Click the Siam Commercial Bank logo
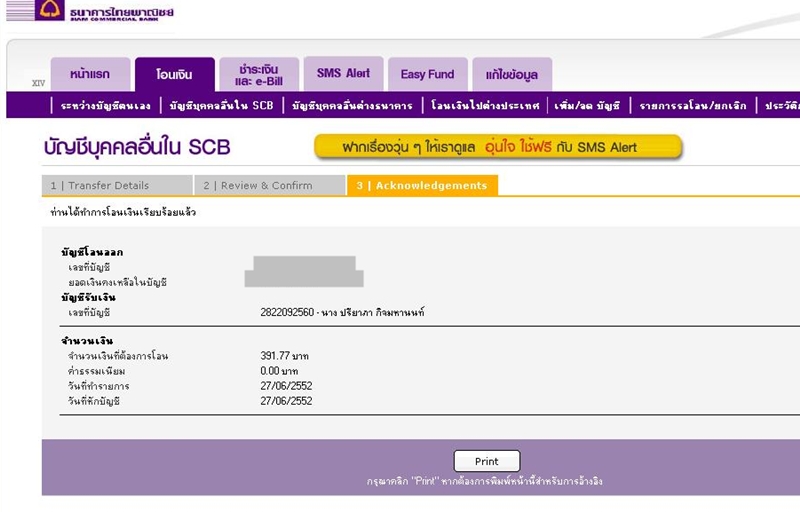The width and height of the screenshot is (800, 512). 90,11
